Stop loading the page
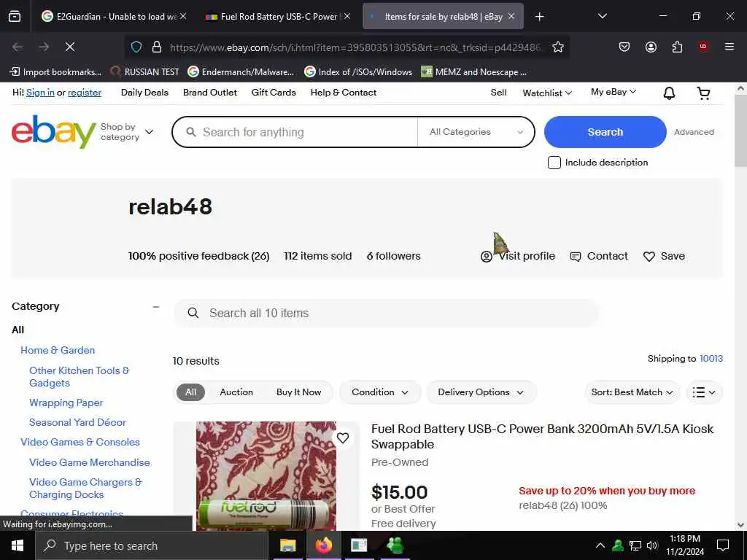 coord(69,47)
